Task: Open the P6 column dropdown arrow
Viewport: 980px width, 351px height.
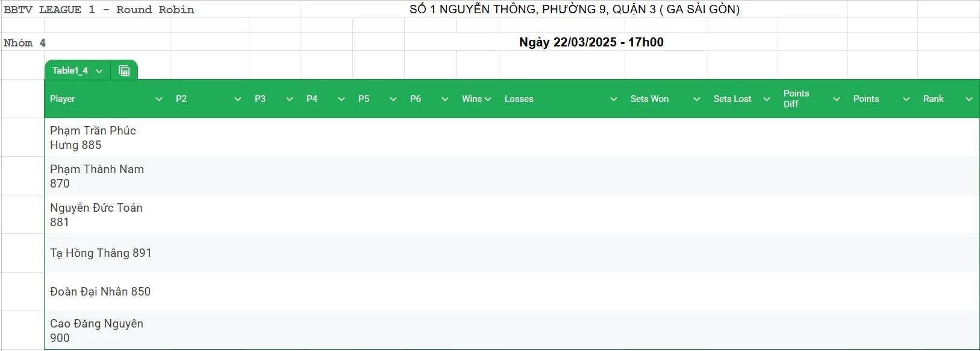Action: (x=445, y=99)
